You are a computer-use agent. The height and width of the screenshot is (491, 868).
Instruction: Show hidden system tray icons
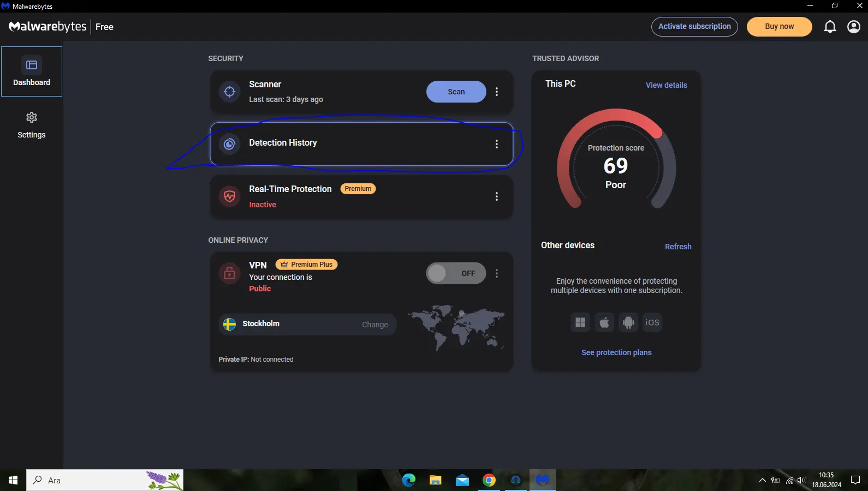763,480
